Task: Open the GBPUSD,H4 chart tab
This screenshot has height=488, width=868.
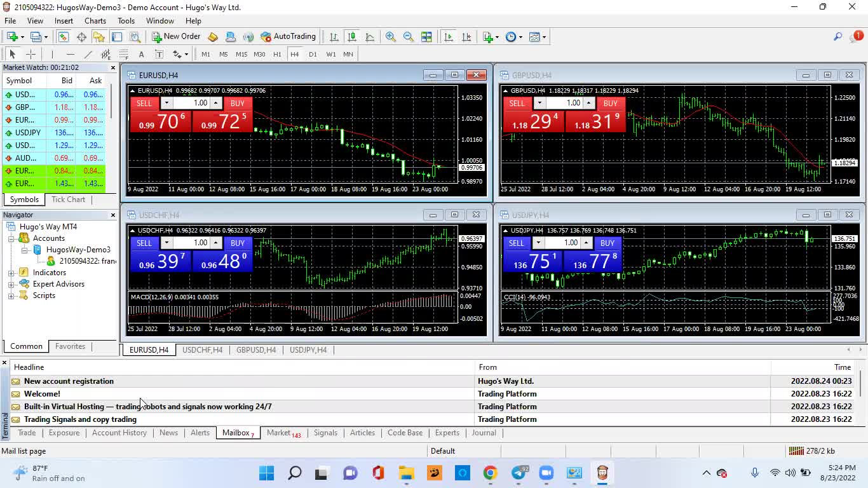Action: (x=256, y=350)
